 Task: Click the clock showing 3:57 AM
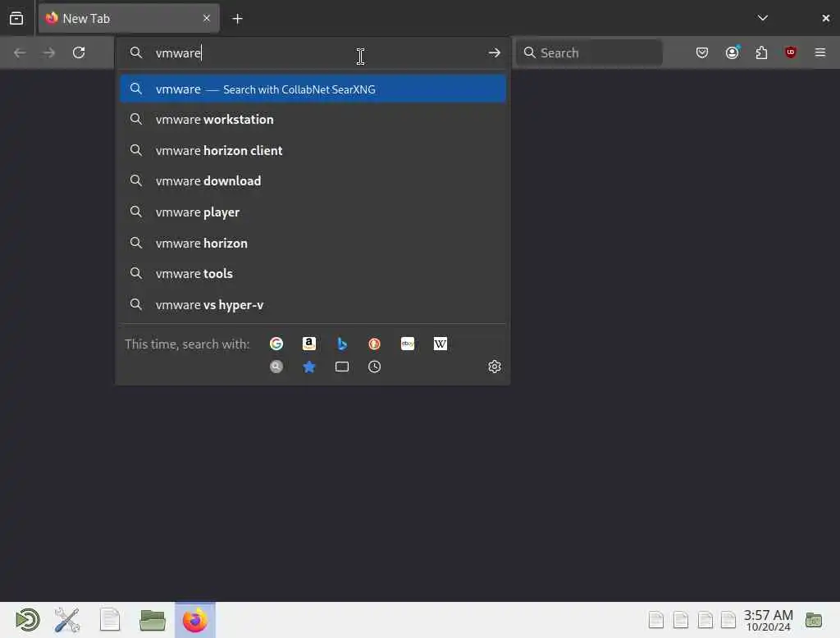(768, 620)
